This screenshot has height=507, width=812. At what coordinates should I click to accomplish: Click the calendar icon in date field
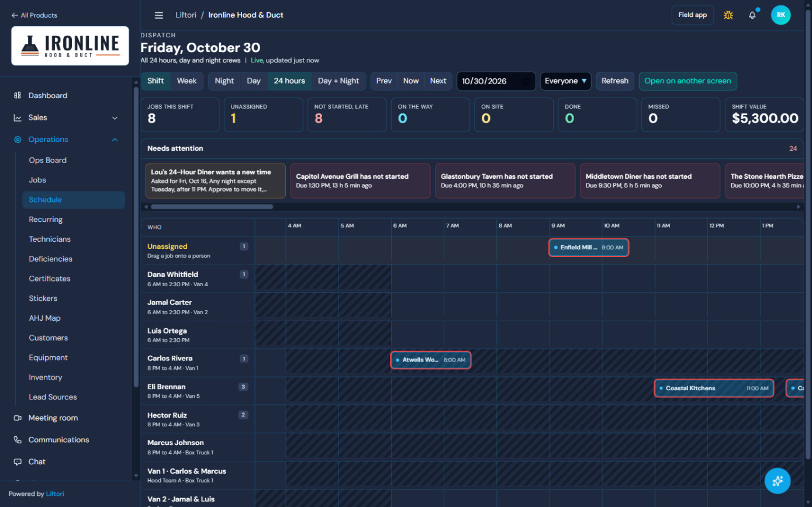pyautogui.click(x=527, y=81)
